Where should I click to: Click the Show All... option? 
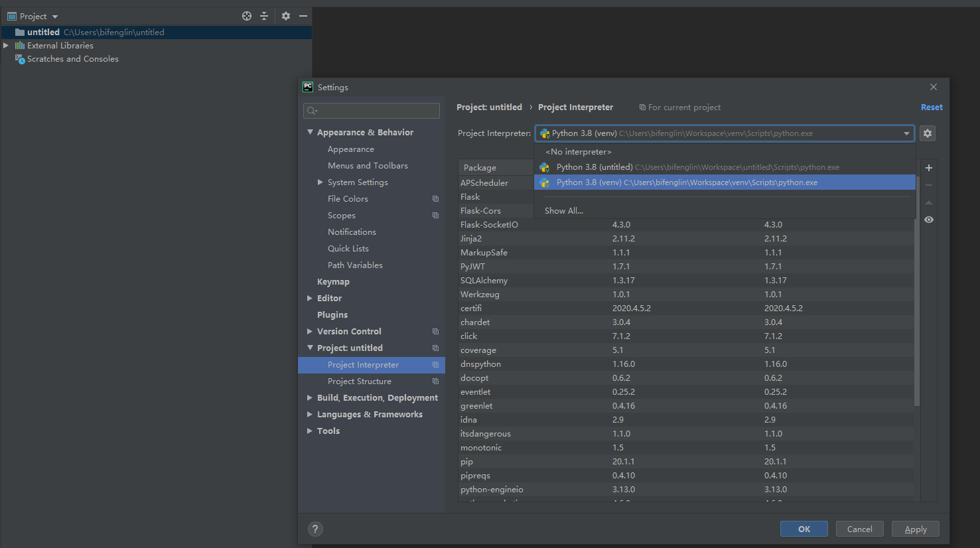563,210
